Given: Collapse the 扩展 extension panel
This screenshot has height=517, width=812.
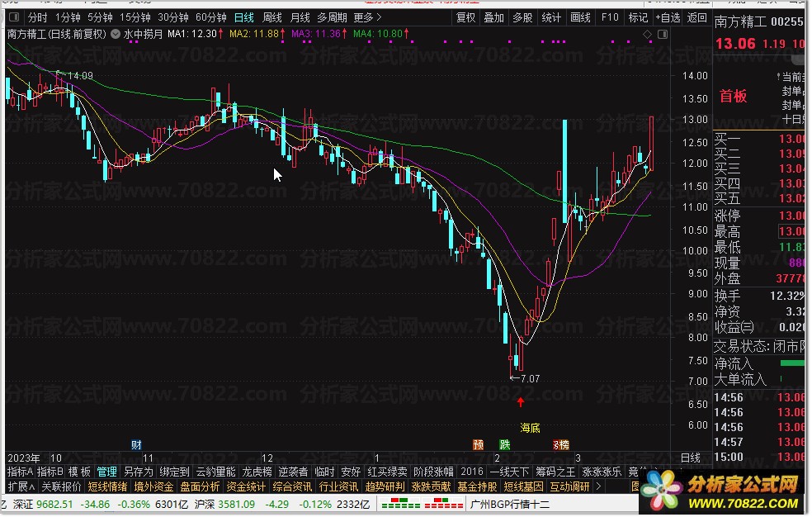Looking at the screenshot, I should (x=21, y=487).
